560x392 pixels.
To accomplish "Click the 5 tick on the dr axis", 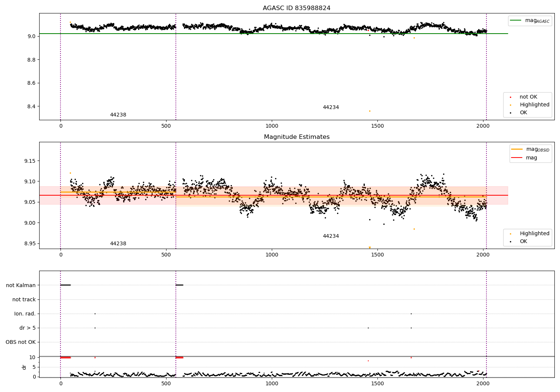I will tap(34, 367).
